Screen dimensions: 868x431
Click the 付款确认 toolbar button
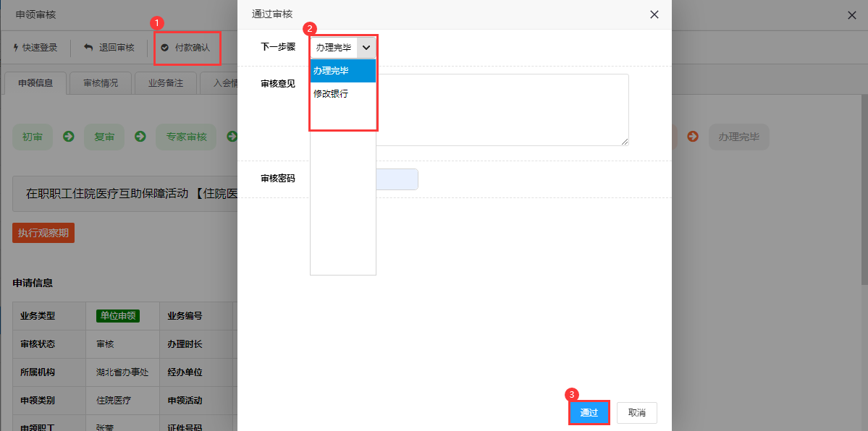(x=185, y=48)
